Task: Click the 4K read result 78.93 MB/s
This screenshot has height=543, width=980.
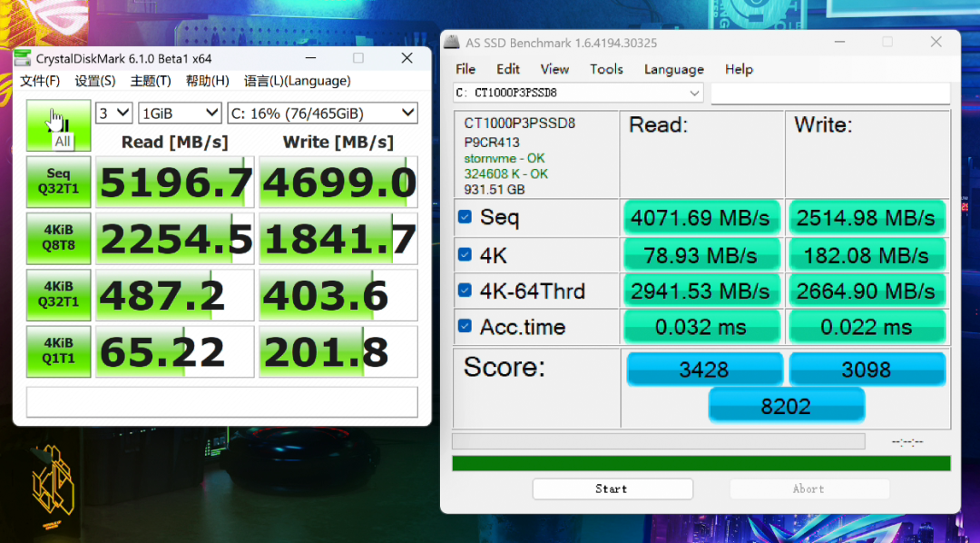Action: click(701, 255)
